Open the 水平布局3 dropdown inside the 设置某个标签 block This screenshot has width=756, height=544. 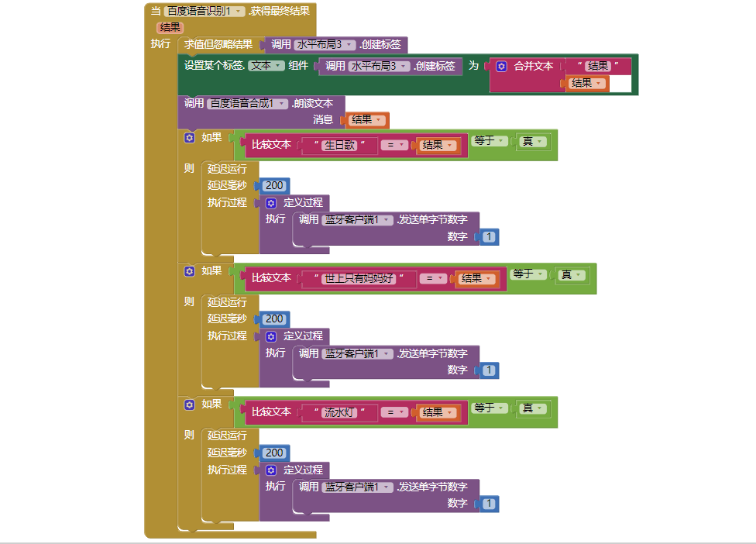pyautogui.click(x=379, y=66)
